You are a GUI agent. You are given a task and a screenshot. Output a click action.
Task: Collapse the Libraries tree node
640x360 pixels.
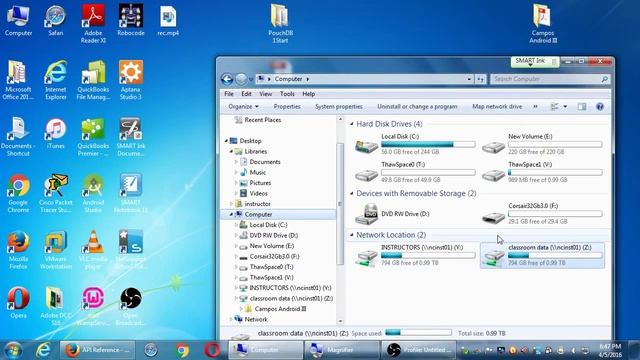click(x=231, y=151)
